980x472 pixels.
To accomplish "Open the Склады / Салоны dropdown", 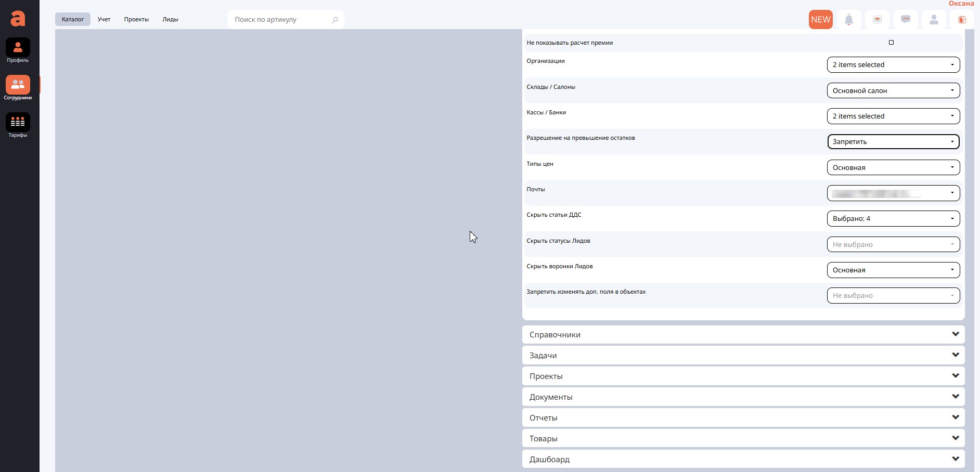I will click(x=893, y=90).
